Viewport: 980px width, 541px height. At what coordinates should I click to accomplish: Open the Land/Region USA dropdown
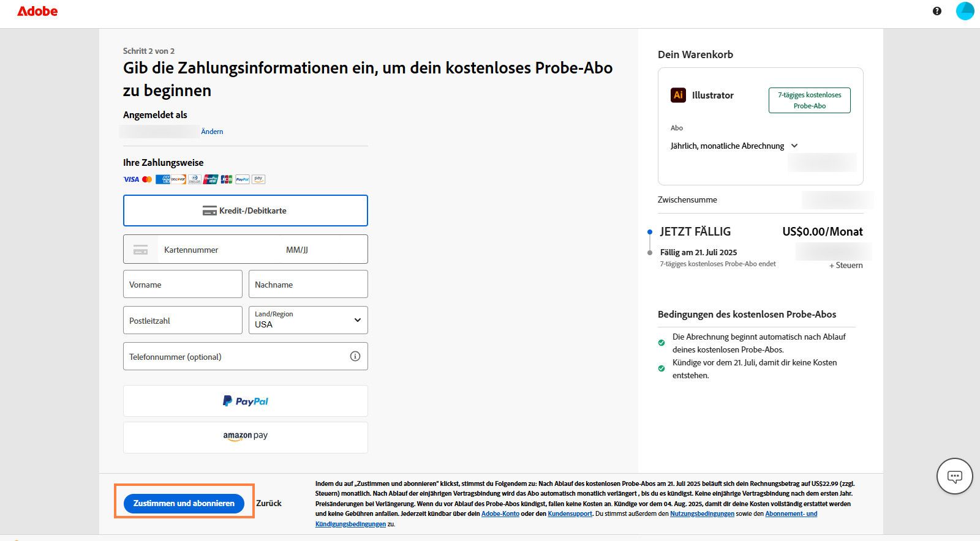pos(308,320)
